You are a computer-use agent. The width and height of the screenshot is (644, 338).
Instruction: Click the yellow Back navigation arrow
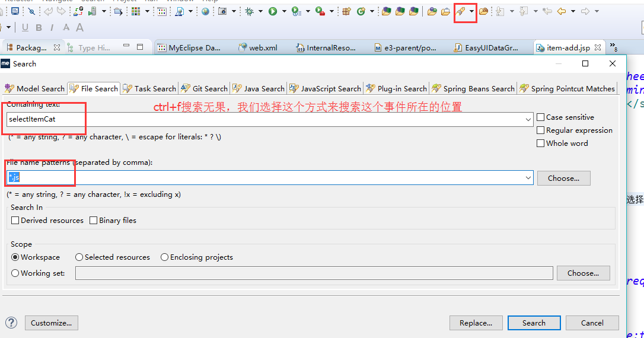(562, 11)
